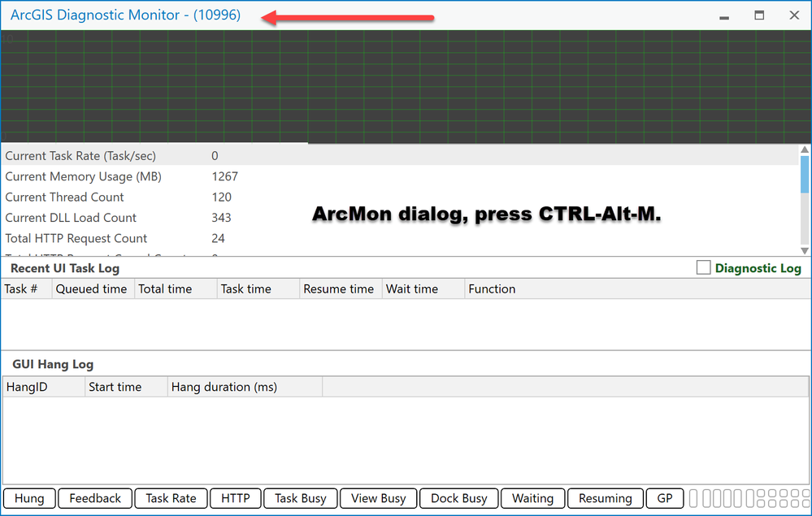812x516 pixels.
Task: Click the Total time column header
Action: pyautogui.click(x=176, y=288)
